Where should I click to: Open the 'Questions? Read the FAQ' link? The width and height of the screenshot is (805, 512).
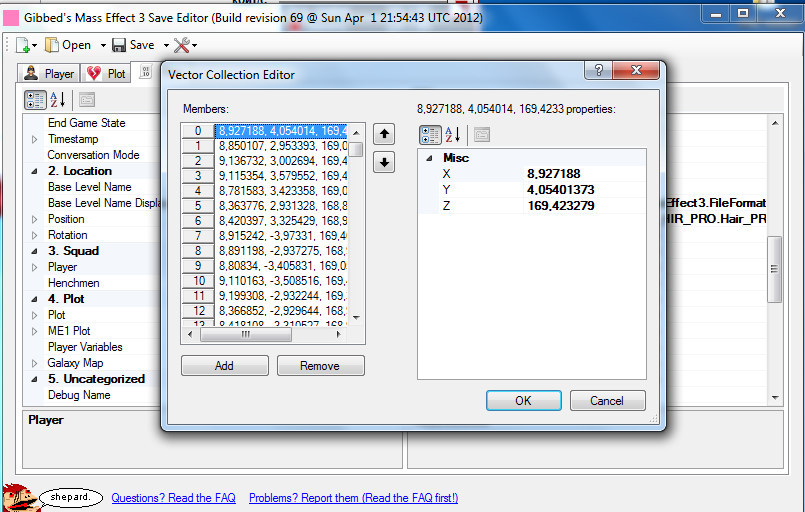pyautogui.click(x=173, y=498)
